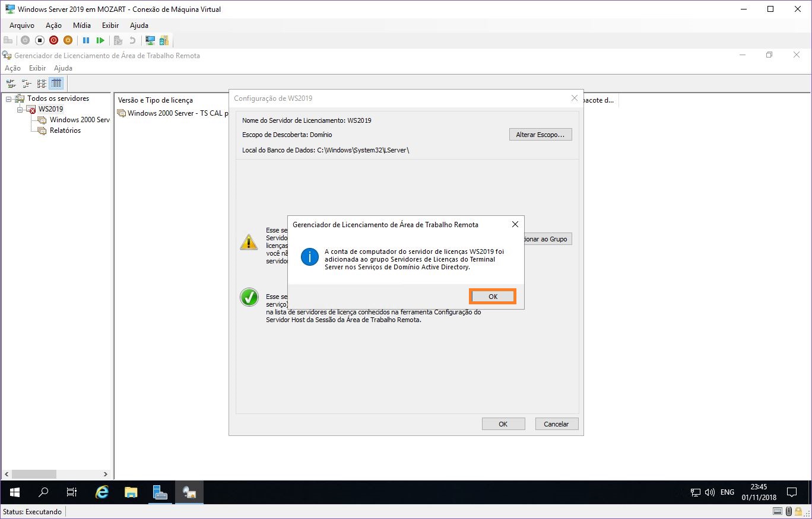Image resolution: width=812 pixels, height=519 pixels.
Task: Open the action center notification icon
Action: (792, 492)
